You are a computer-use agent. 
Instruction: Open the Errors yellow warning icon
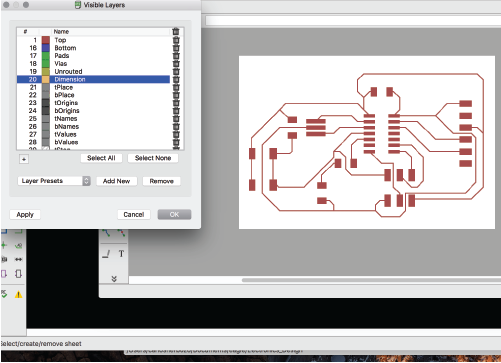point(18,294)
